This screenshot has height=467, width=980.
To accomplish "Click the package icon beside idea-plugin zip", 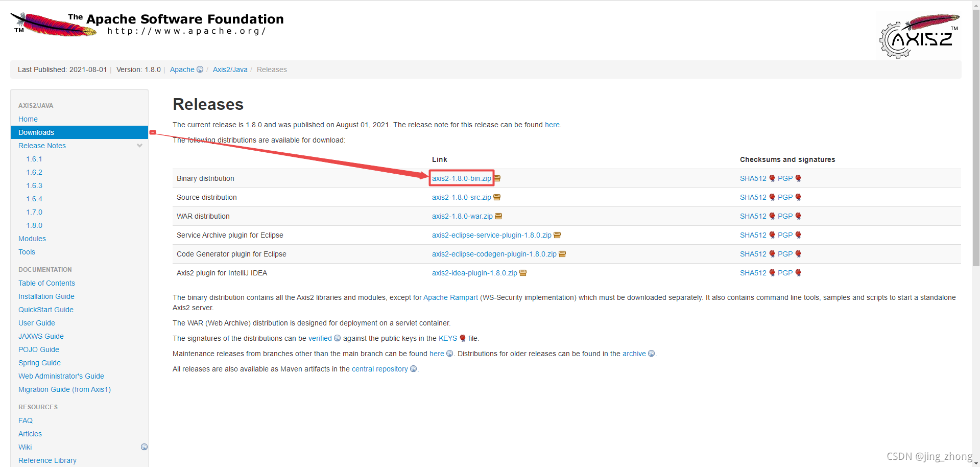I will click(x=523, y=273).
